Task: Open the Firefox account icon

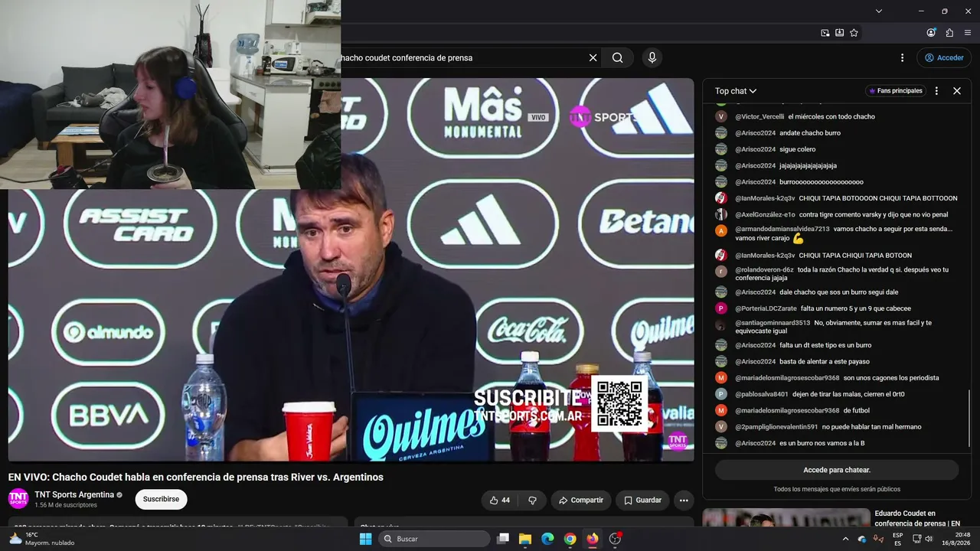Action: (x=931, y=33)
